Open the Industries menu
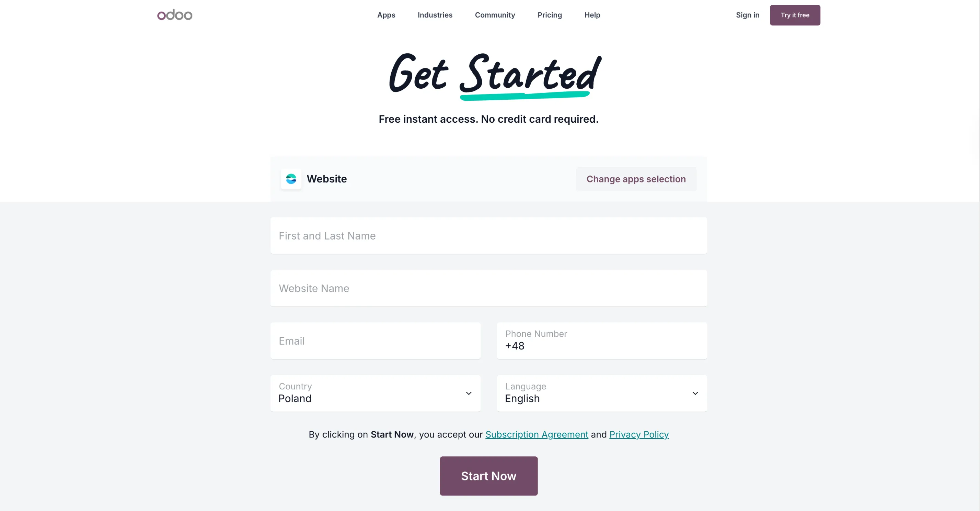 click(435, 15)
